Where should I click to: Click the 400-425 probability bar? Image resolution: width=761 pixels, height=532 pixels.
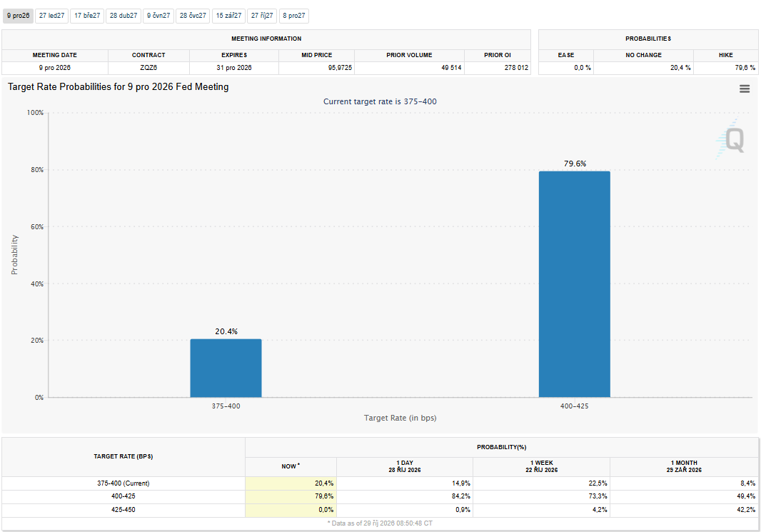point(574,284)
